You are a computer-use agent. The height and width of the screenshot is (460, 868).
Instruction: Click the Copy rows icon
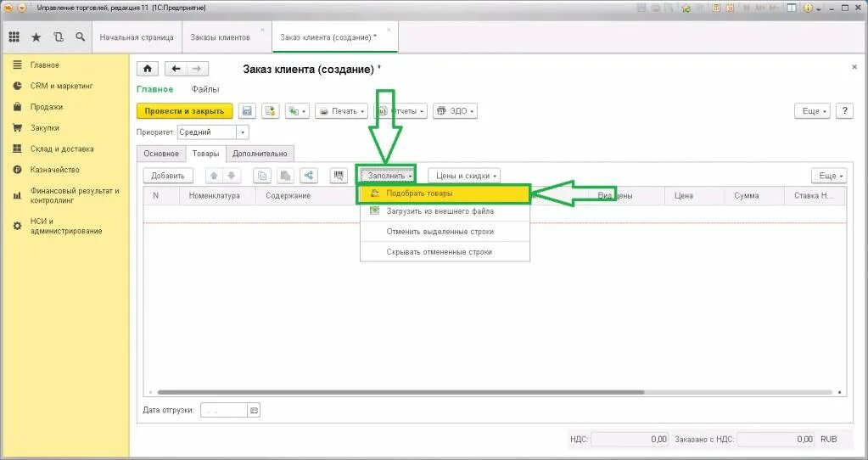point(262,176)
